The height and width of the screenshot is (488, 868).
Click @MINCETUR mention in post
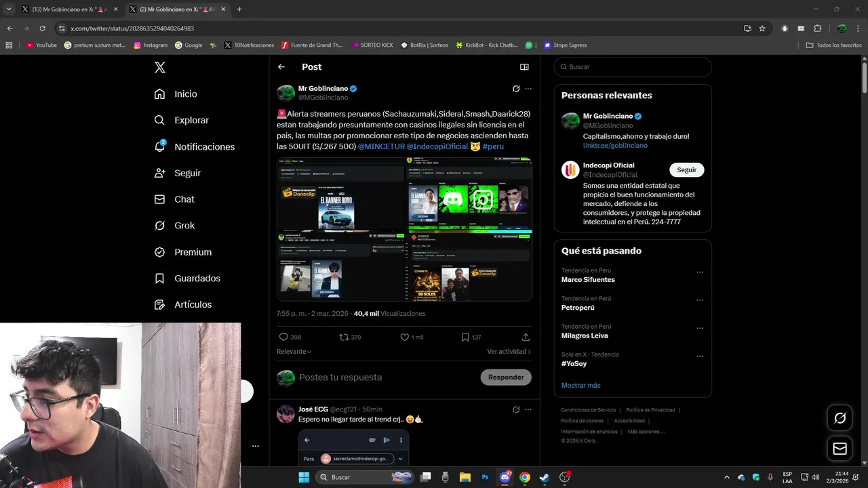click(x=381, y=146)
